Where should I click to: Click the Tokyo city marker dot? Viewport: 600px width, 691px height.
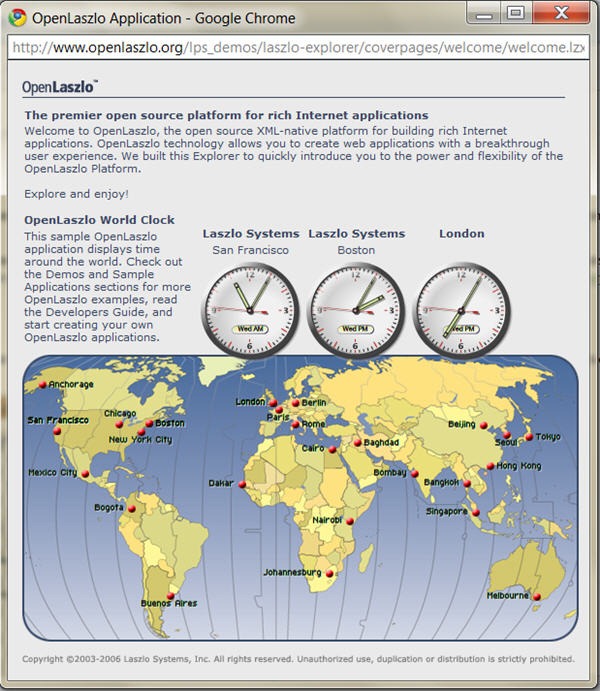click(x=529, y=437)
